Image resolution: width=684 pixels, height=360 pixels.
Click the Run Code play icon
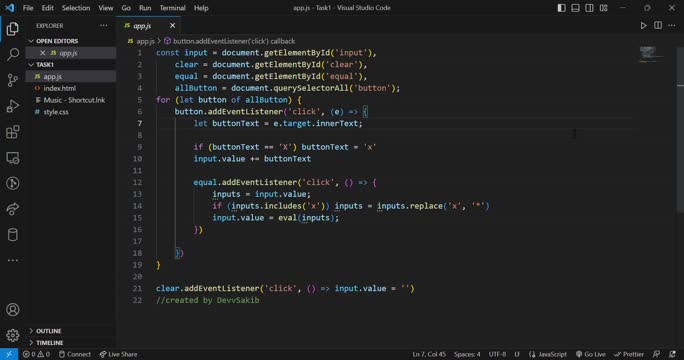tap(643, 26)
